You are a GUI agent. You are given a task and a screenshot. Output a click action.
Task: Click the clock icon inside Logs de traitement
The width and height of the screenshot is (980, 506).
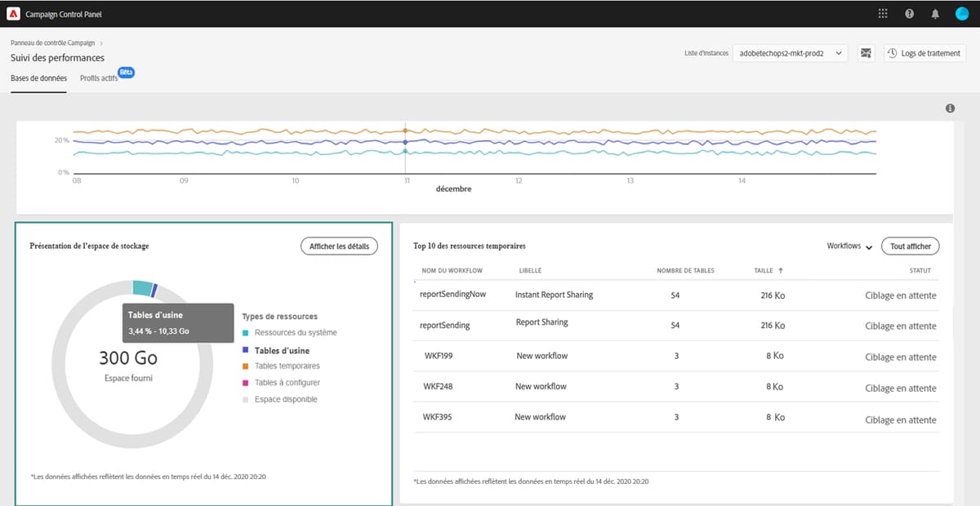pyautogui.click(x=892, y=52)
